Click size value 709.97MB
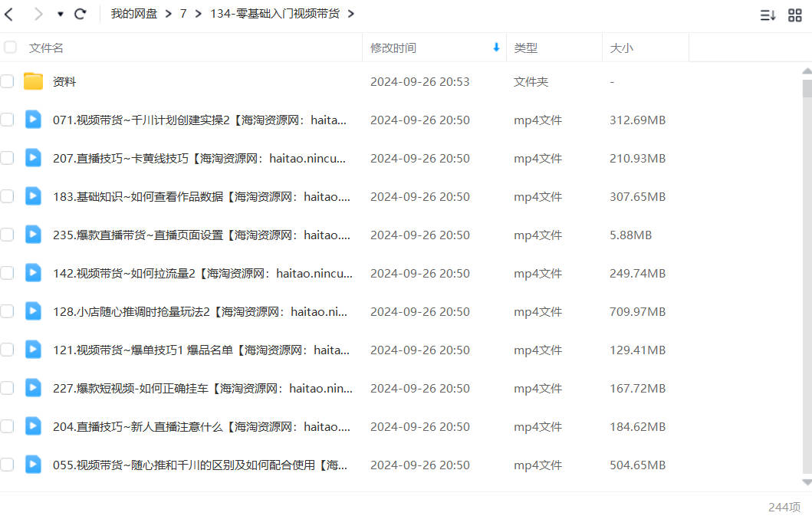 coord(637,312)
